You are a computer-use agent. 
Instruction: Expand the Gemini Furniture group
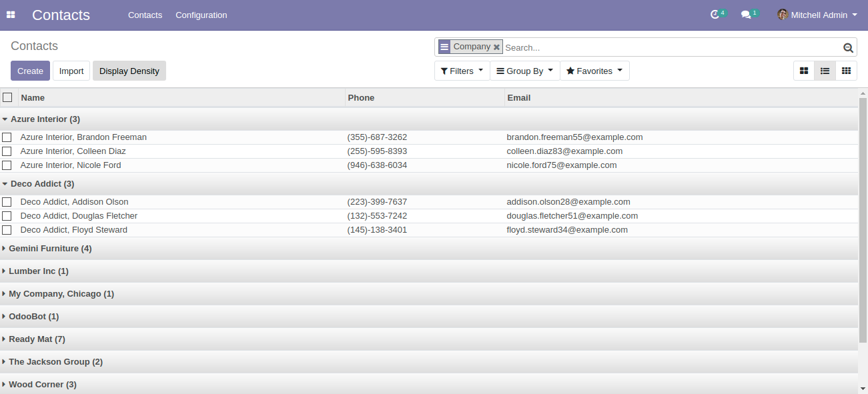point(50,249)
